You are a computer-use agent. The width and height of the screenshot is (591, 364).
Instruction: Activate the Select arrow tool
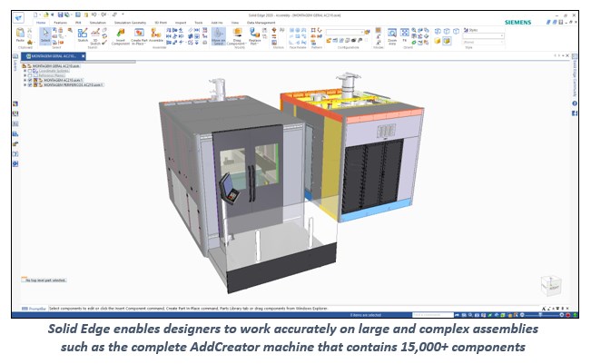[45, 35]
